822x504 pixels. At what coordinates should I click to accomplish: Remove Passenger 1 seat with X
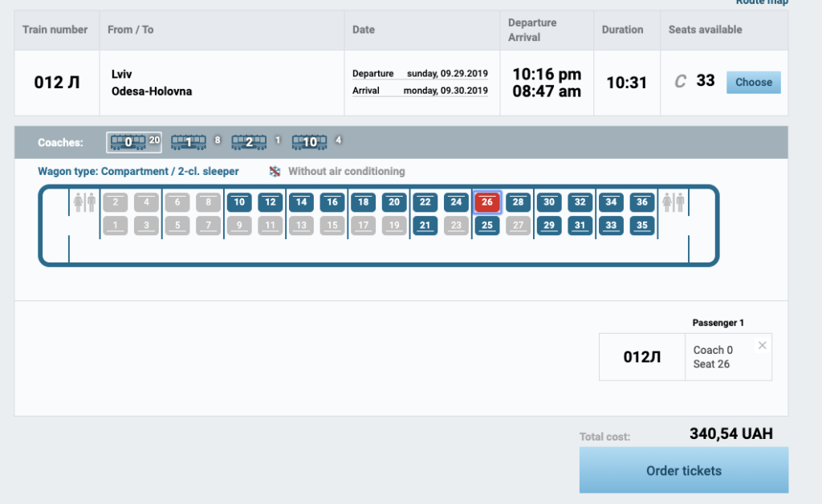point(762,345)
